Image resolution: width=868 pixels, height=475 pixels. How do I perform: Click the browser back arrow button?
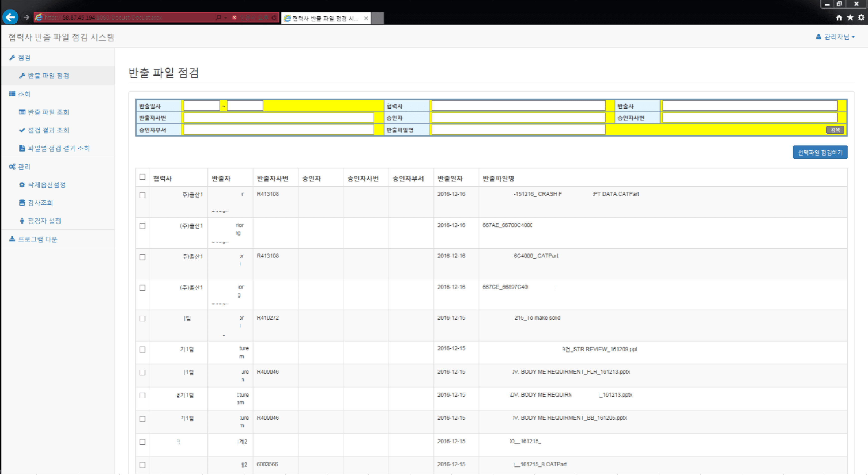coord(10,17)
